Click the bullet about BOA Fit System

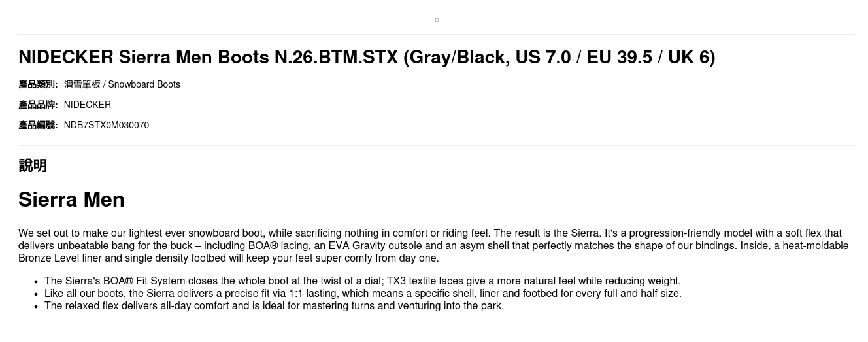pos(363,281)
